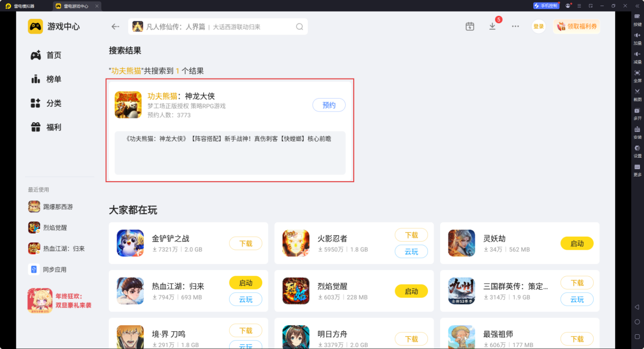This screenshot has height=349, width=644.
Task: Open 踢爆那西游 from recently used
Action: pos(51,207)
